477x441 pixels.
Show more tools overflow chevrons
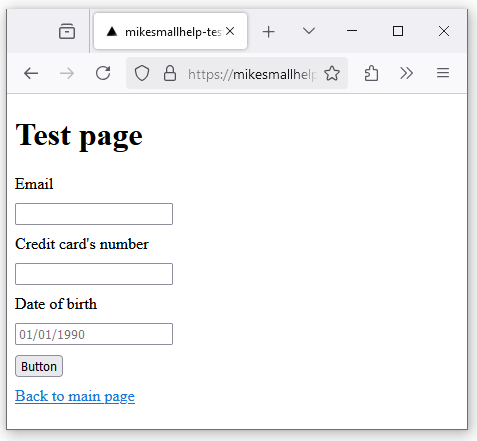click(x=406, y=73)
